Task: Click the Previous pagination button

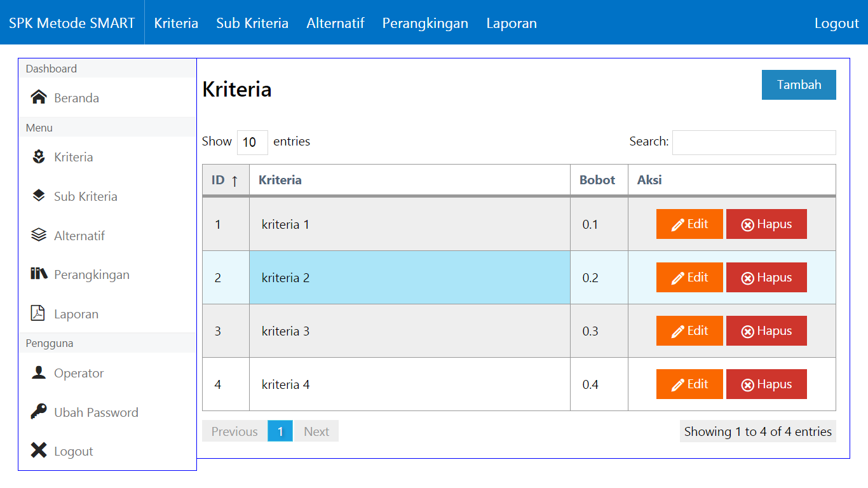Action: (x=234, y=431)
